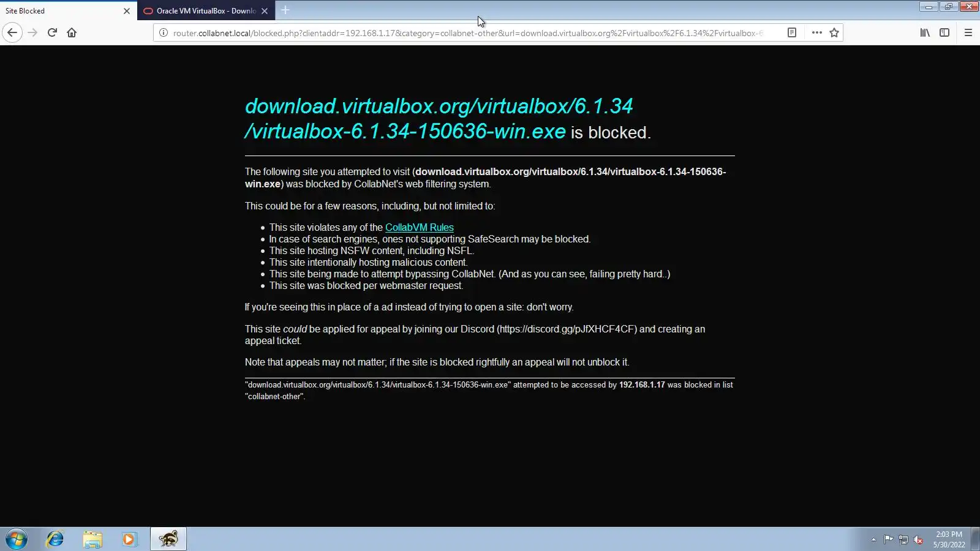The width and height of the screenshot is (980, 551).
Task: Open the browser home page
Action: tap(72, 32)
